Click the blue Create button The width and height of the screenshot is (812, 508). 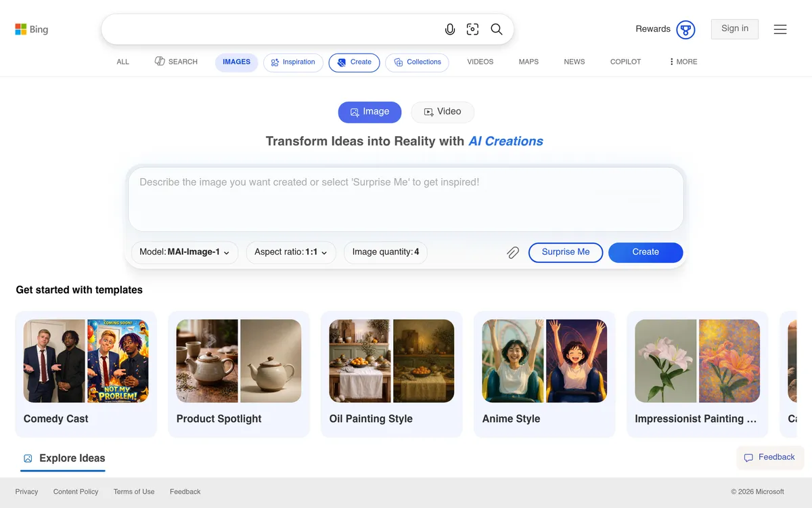(x=645, y=252)
